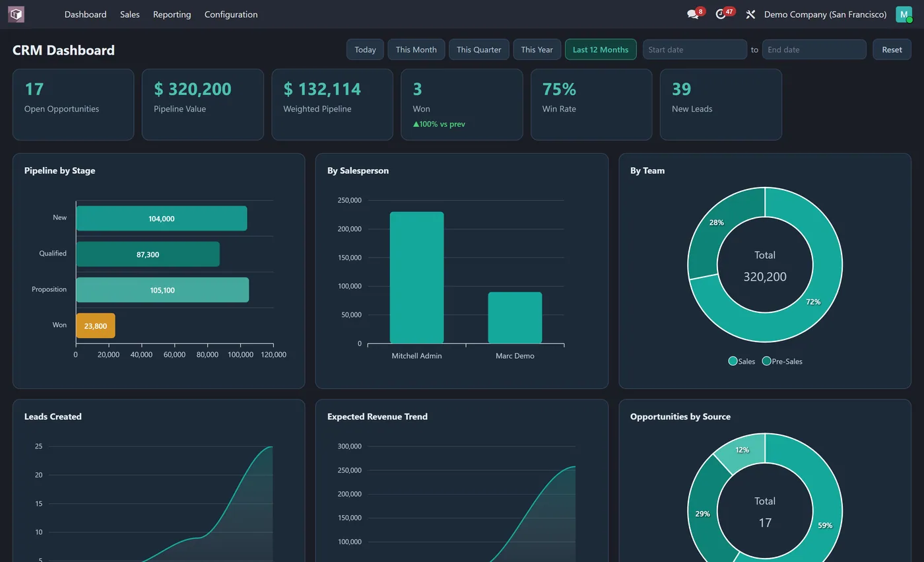Select the Marc Demo bar
924x562 pixels.
click(515, 318)
